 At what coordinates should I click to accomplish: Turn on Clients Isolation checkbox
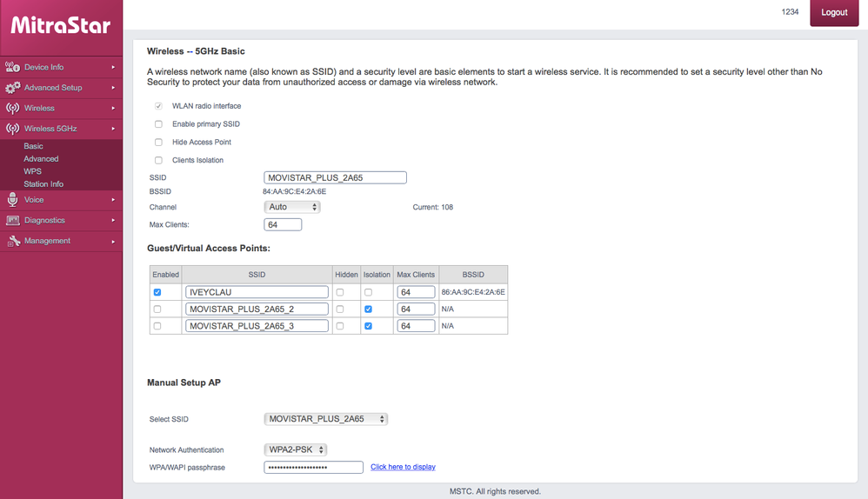158,160
